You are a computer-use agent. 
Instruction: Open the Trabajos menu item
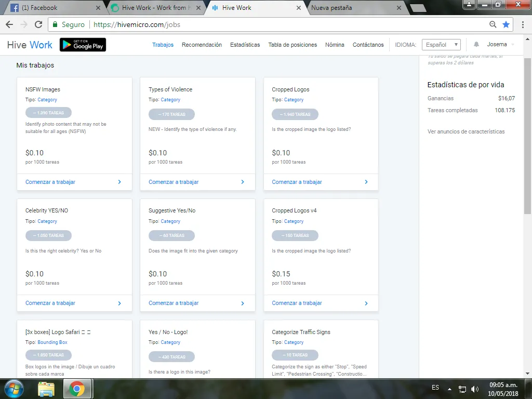163,45
